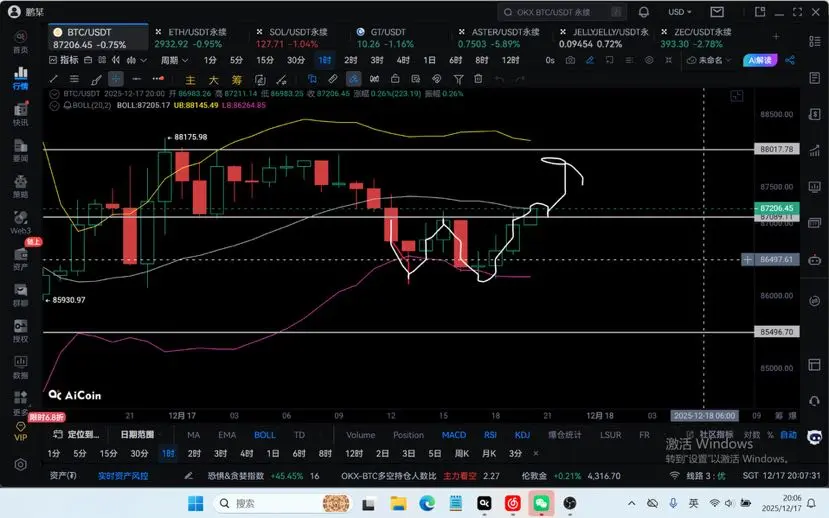Click the taskbar 搜索 search box

(x=283, y=503)
